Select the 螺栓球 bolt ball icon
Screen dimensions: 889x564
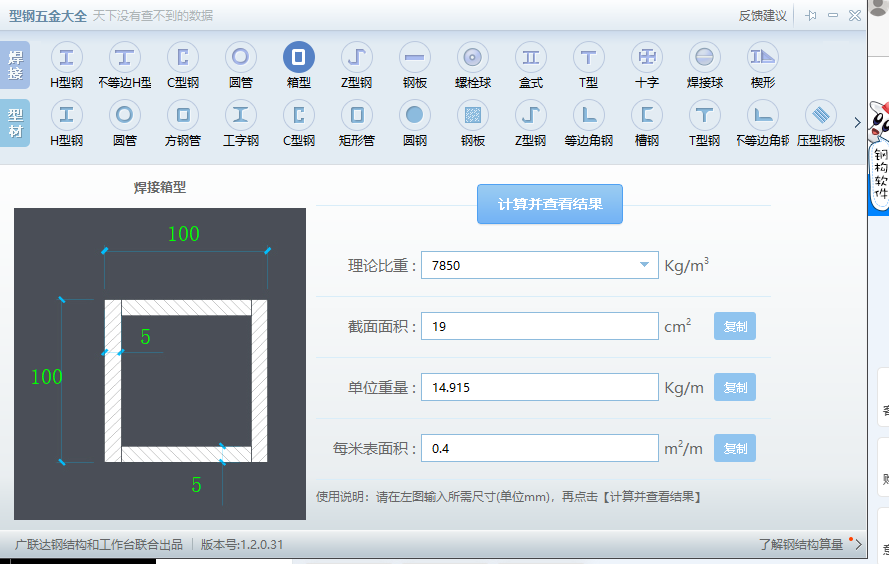point(473,57)
